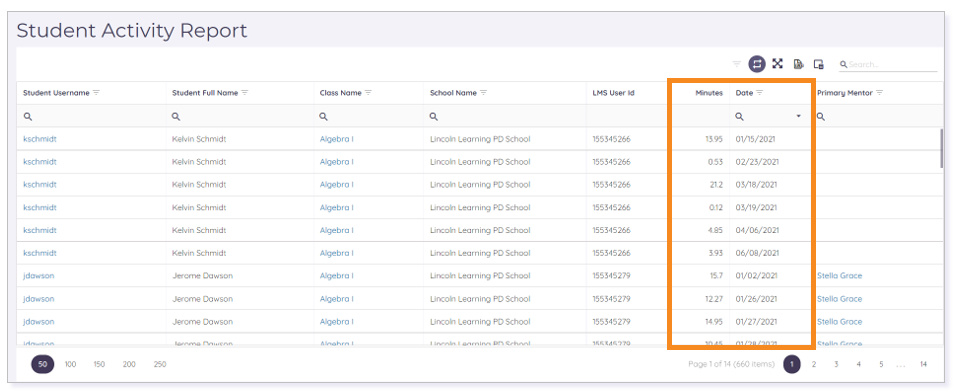Click search magnifier under Date column
The height and width of the screenshot is (392, 961).
tap(740, 116)
